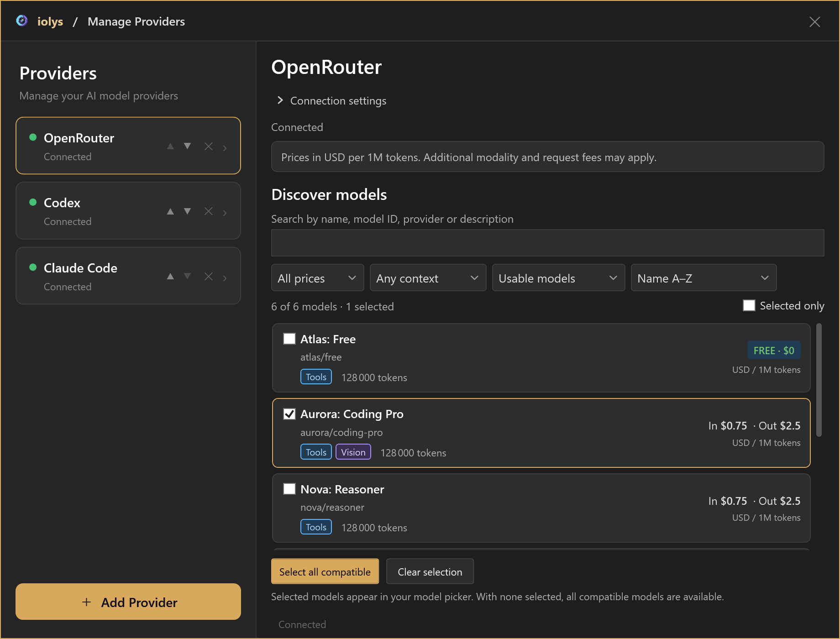Viewport: 840px width, 639px height.
Task: Open the Name A–Z sort dropdown
Action: 704,278
